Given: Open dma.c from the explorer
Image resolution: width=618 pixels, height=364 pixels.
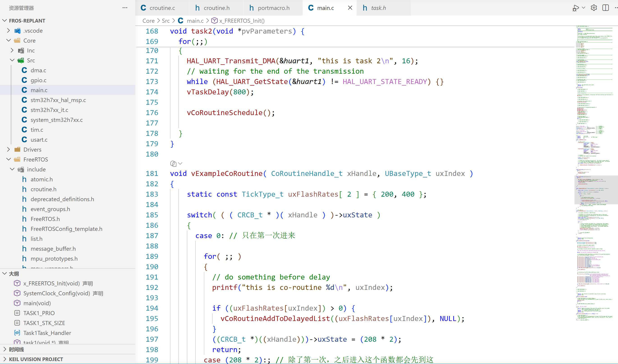Looking at the screenshot, I should coord(67,70).
